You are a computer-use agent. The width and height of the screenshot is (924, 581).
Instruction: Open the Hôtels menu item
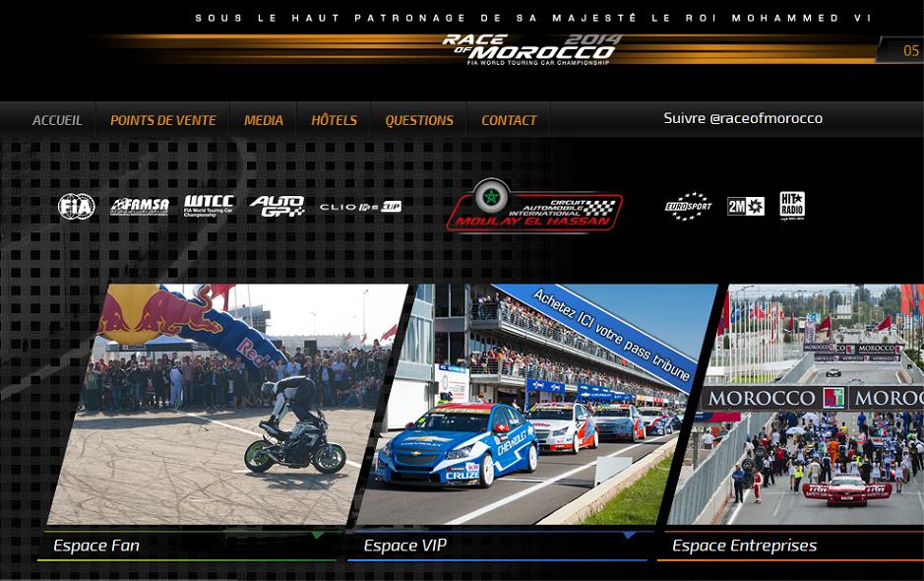click(335, 120)
